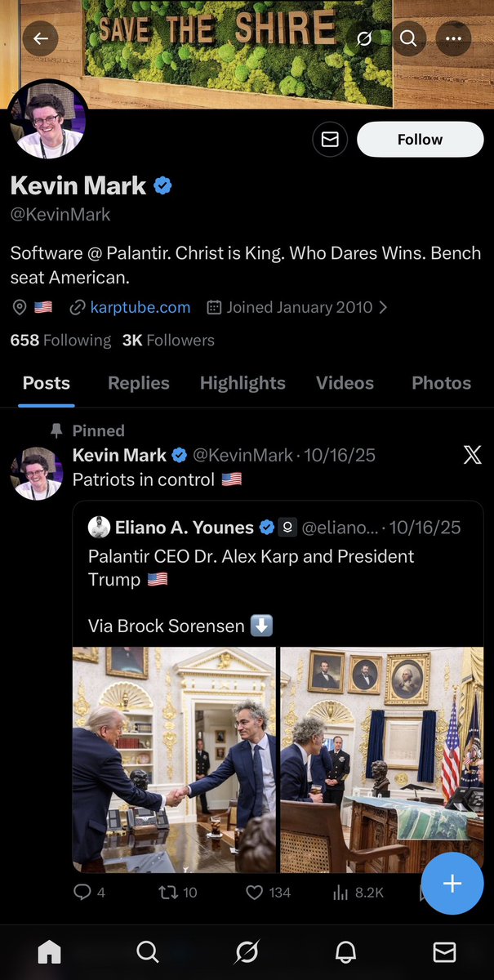Switch to the Highlights tab
This screenshot has height=980, width=494.
coord(243,383)
